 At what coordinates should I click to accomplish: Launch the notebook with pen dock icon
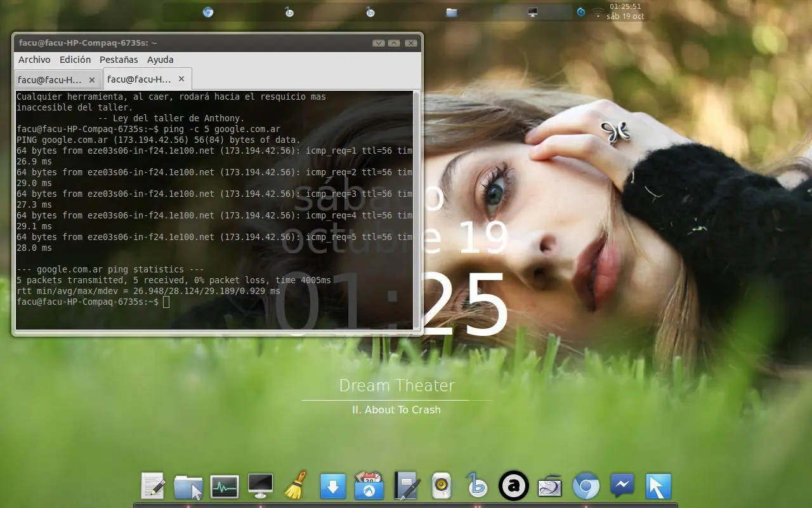405,486
